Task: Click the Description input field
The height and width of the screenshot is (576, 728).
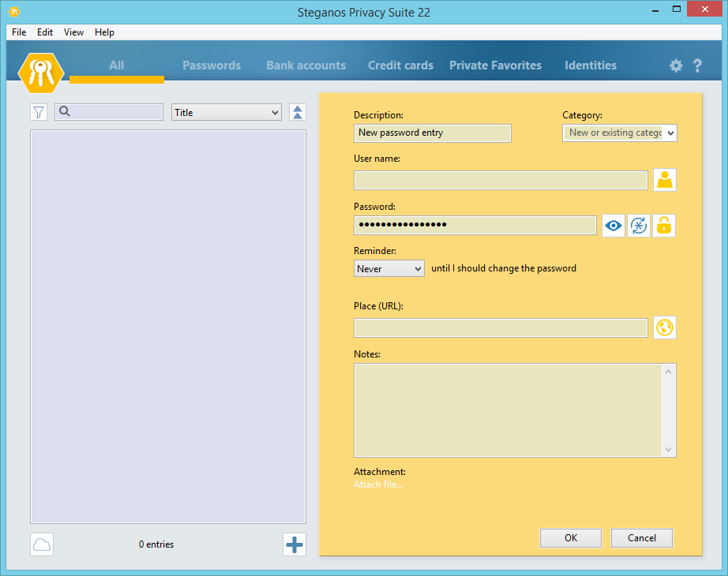Action: point(432,133)
